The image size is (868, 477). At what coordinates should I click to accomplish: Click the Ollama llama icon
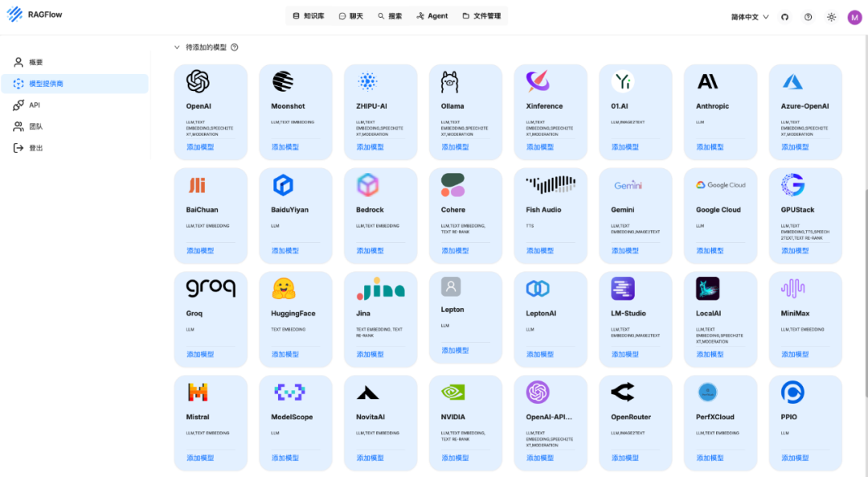point(449,82)
